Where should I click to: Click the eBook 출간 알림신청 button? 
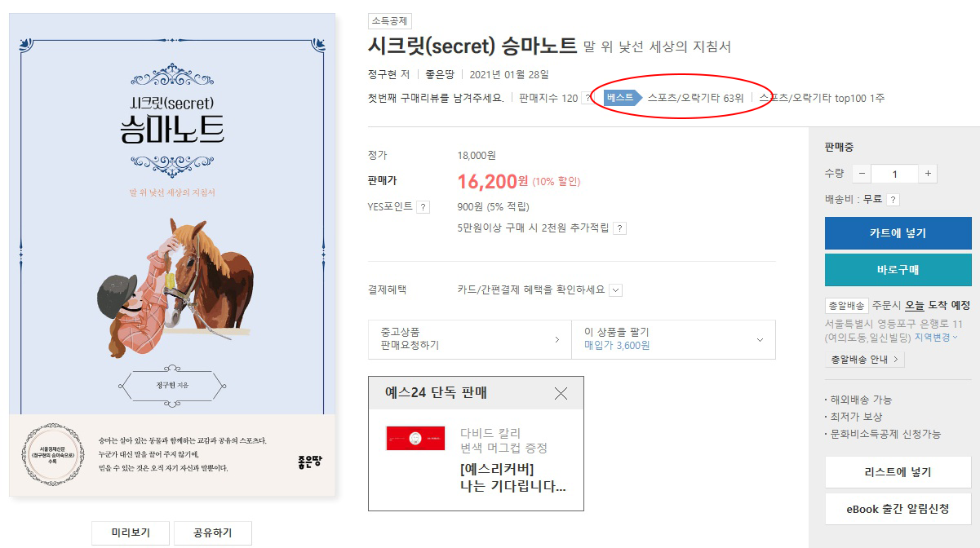[x=898, y=509]
